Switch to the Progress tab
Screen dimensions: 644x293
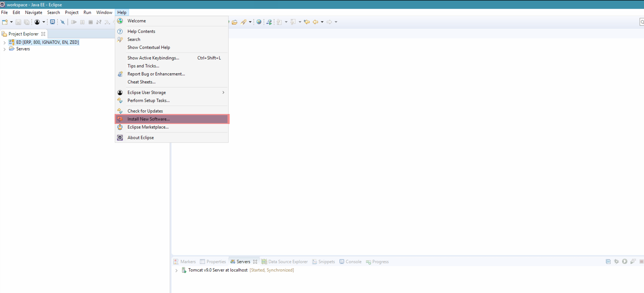[377, 262]
